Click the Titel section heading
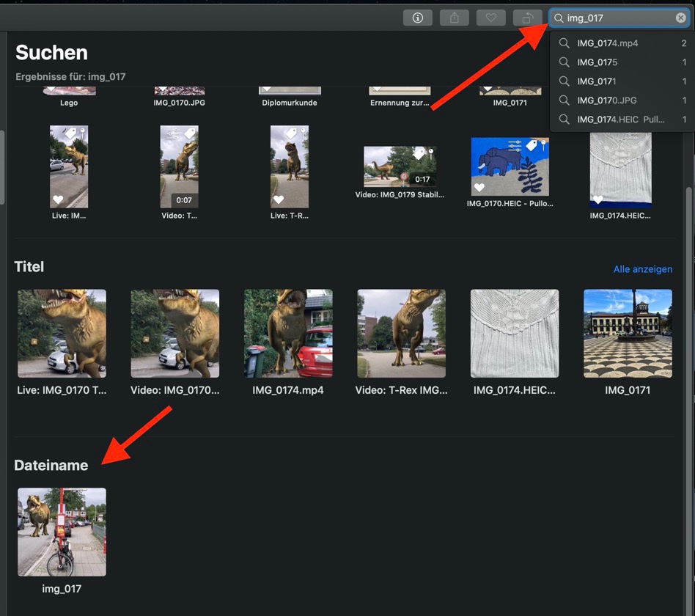 tap(29, 266)
